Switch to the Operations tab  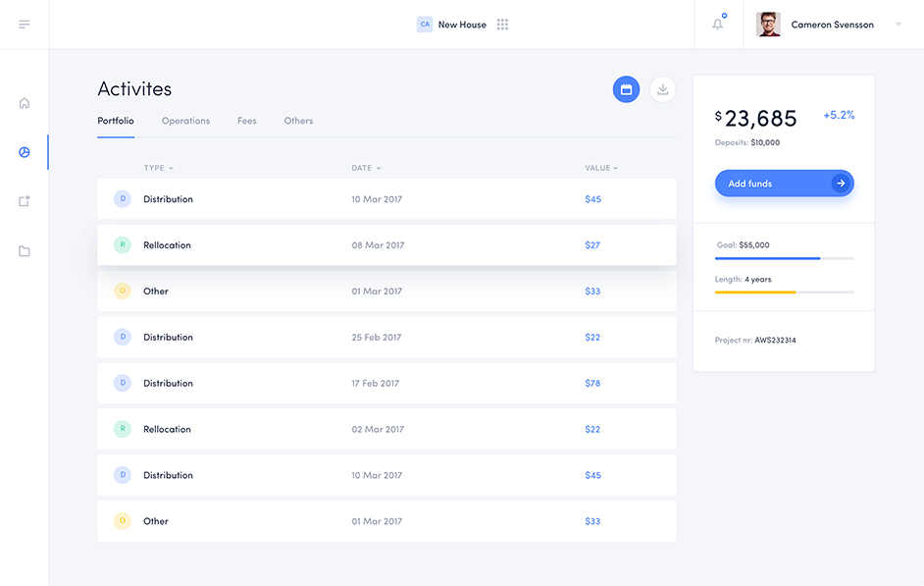[x=185, y=121]
